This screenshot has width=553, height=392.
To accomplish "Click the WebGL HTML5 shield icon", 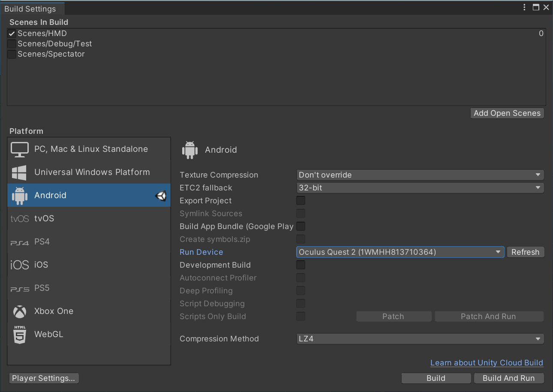I will click(x=20, y=335).
